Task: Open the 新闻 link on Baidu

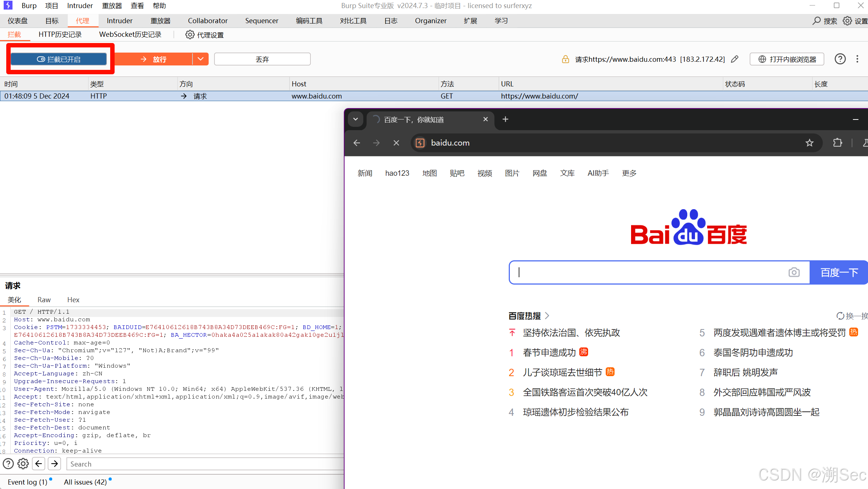Action: (x=365, y=173)
